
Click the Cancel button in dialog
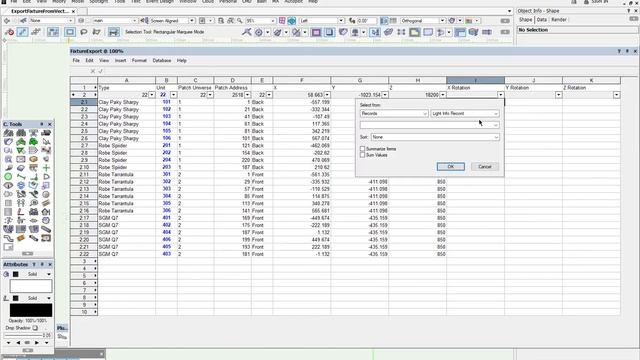[484, 167]
